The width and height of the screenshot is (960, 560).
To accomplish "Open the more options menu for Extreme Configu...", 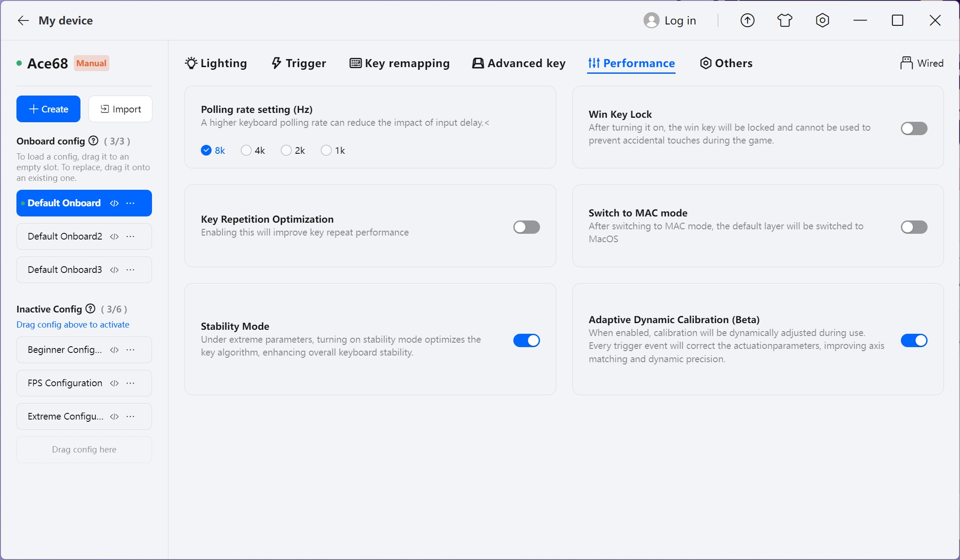I will pyautogui.click(x=130, y=416).
